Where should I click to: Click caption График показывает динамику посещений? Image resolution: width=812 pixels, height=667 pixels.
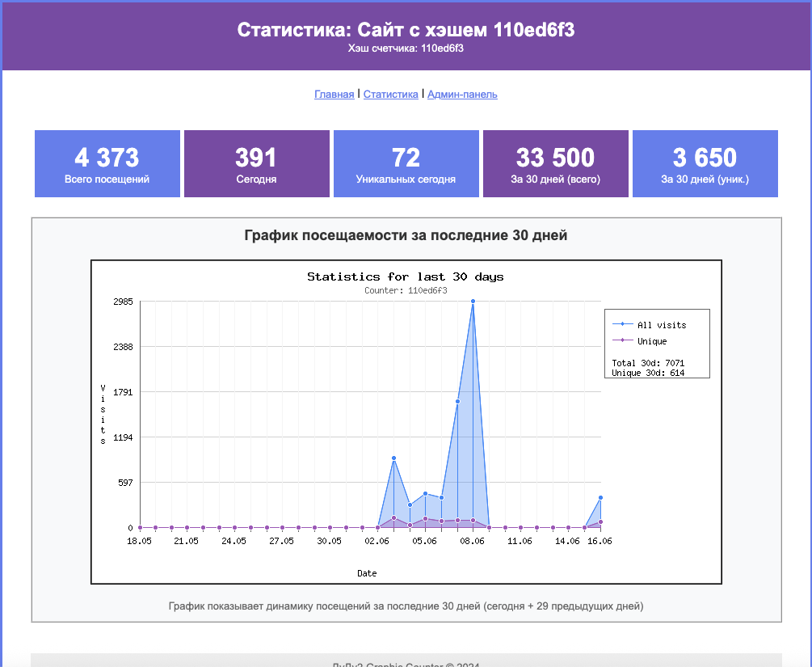(x=406, y=606)
